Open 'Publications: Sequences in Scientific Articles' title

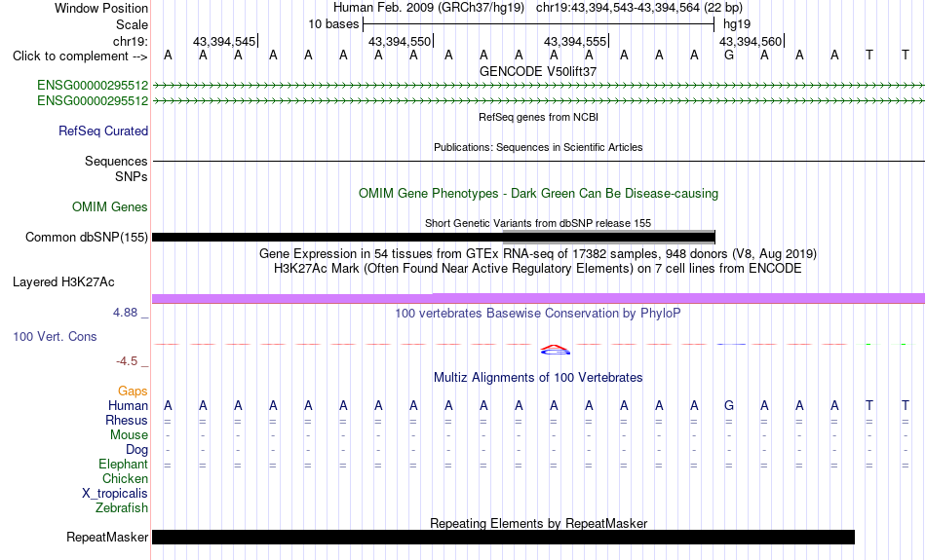tap(538, 147)
